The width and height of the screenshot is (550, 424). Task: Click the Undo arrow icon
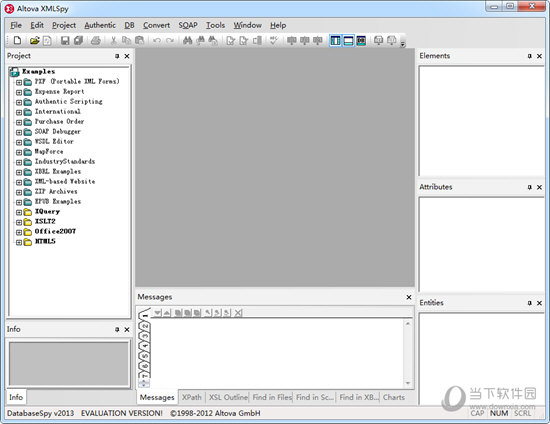tap(157, 41)
